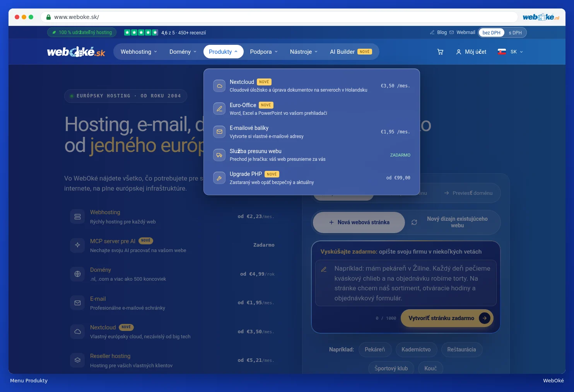This screenshot has width=574, height=392.
Task: Choose the Pekáreň example chip
Action: point(375,349)
